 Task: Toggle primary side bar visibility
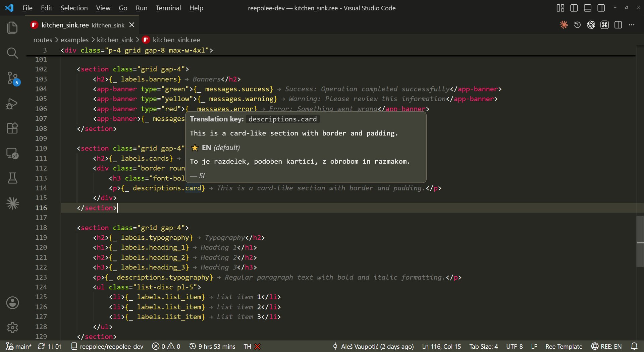574,8
